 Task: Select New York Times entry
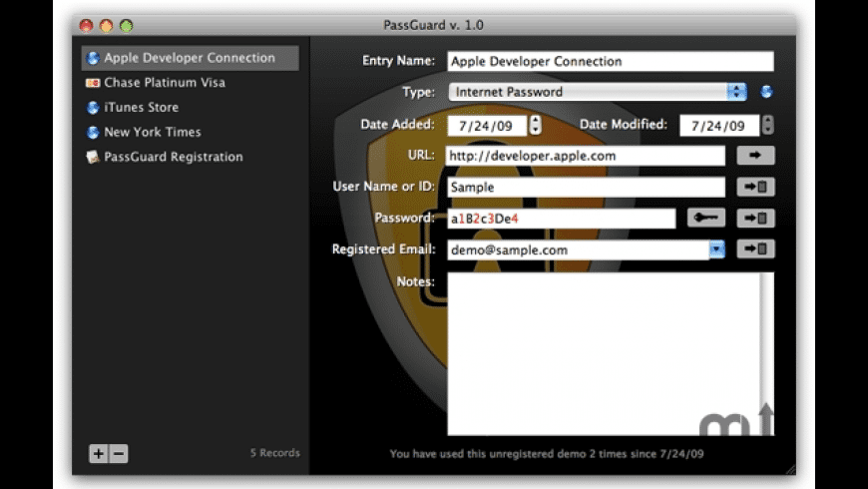coord(191,133)
